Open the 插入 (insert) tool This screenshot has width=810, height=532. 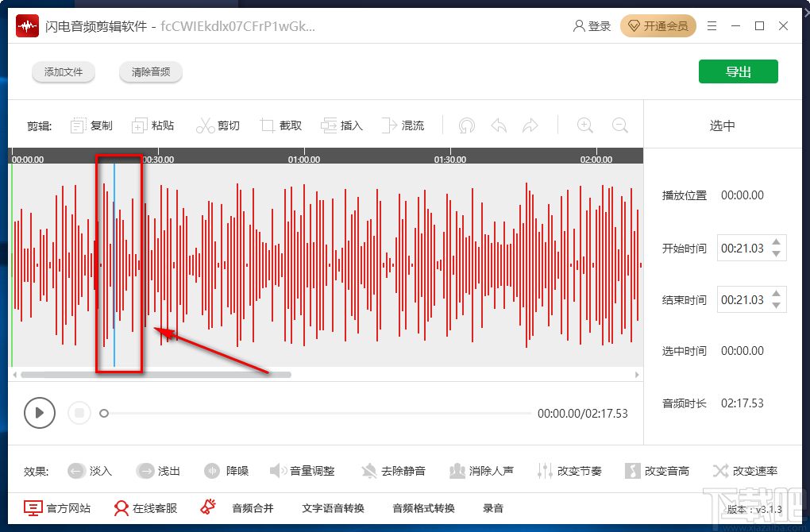point(330,125)
